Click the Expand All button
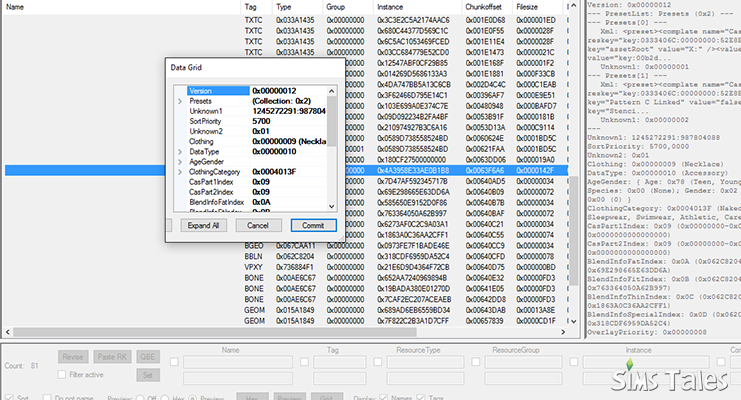Image resolution: width=741 pixels, height=400 pixels. (x=203, y=226)
